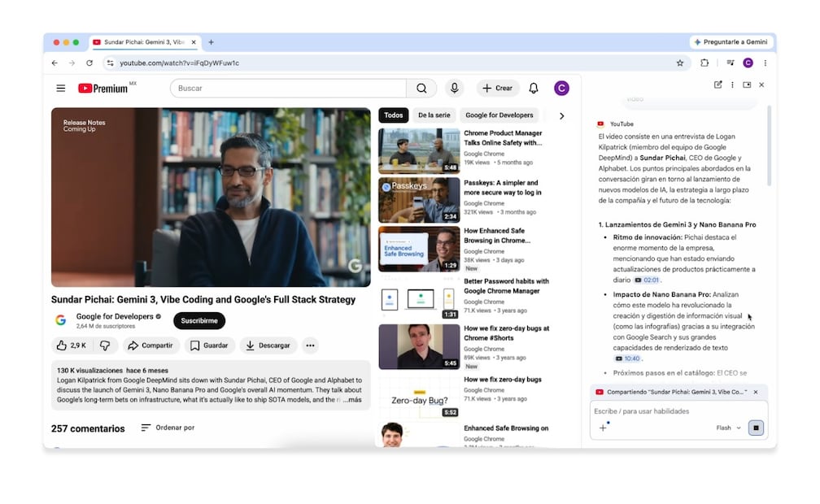Open Gemini panel more options
Image resolution: width=820 pixels, height=504 pixels.
click(x=732, y=85)
